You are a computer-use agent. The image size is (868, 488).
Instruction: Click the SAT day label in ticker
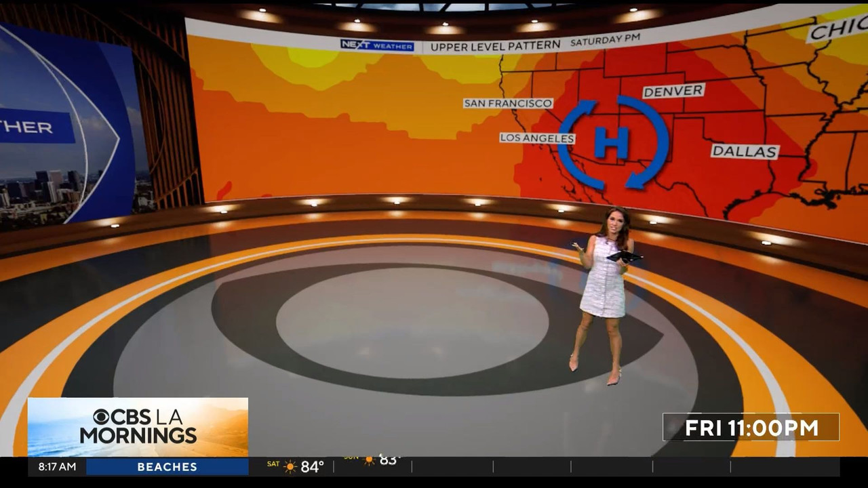tap(273, 464)
